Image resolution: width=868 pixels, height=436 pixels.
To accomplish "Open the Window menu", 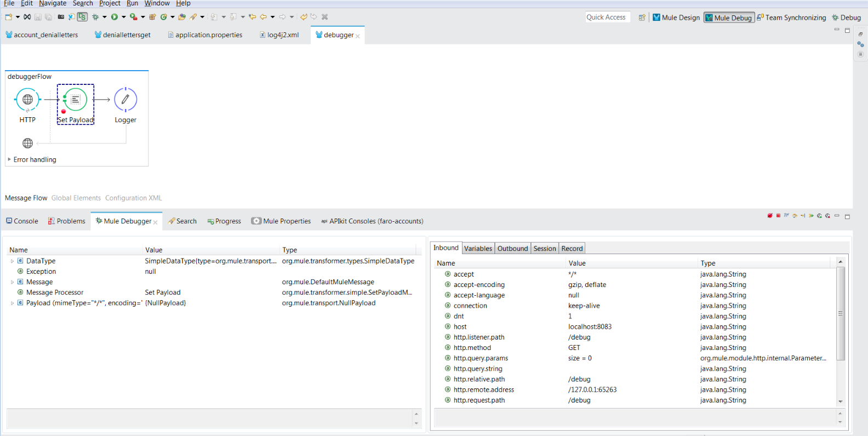I will (157, 3).
